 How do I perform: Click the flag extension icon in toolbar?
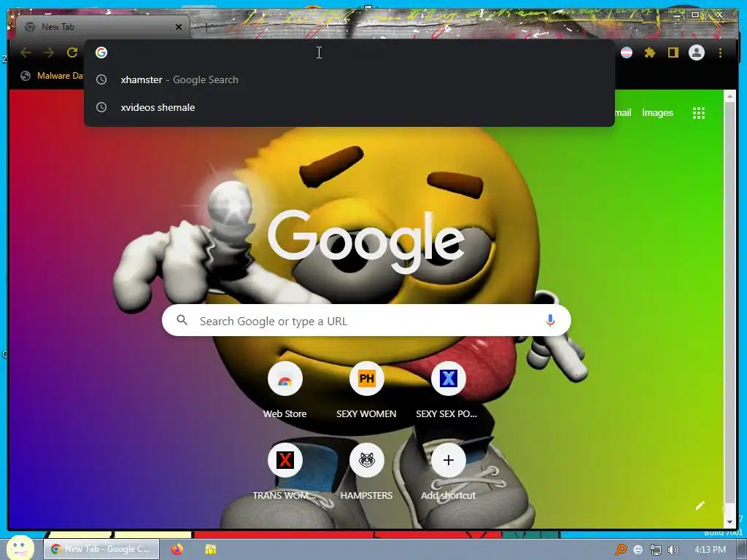(627, 52)
